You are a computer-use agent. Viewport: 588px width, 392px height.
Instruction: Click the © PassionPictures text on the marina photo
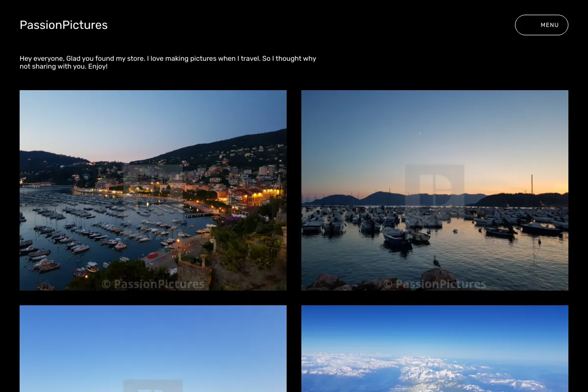tap(153, 284)
